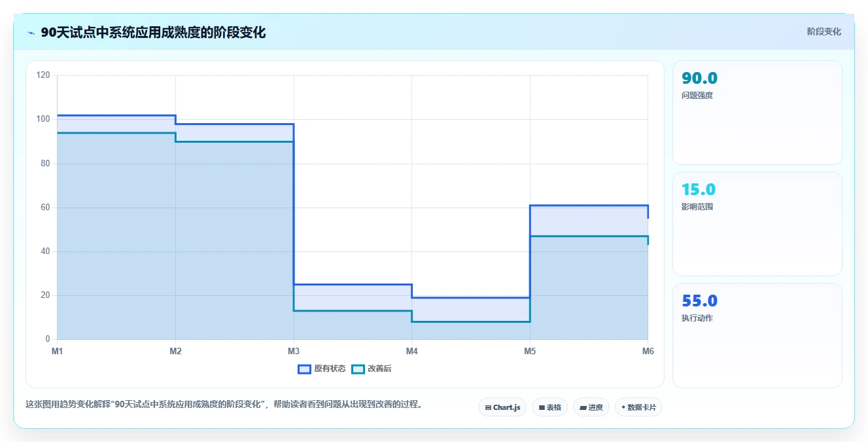Click the 120 y-axis value
Screen dimensions: 868x442
pos(43,75)
